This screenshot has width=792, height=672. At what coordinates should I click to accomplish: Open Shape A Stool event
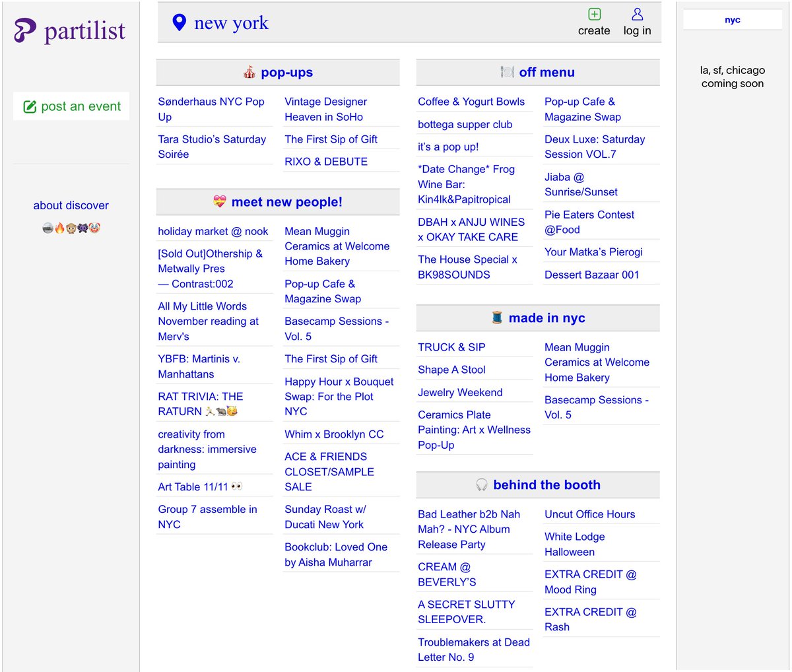point(451,370)
